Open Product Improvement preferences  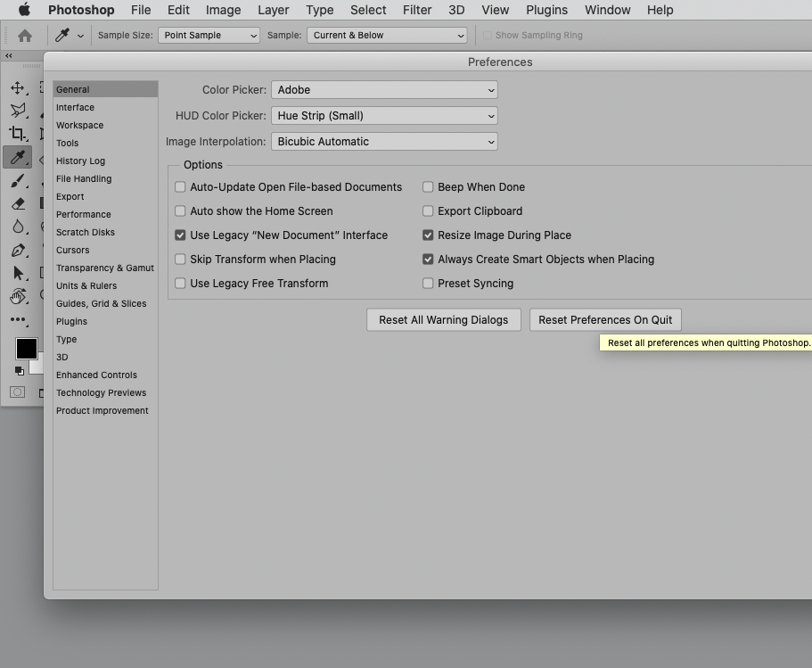click(x=106, y=410)
